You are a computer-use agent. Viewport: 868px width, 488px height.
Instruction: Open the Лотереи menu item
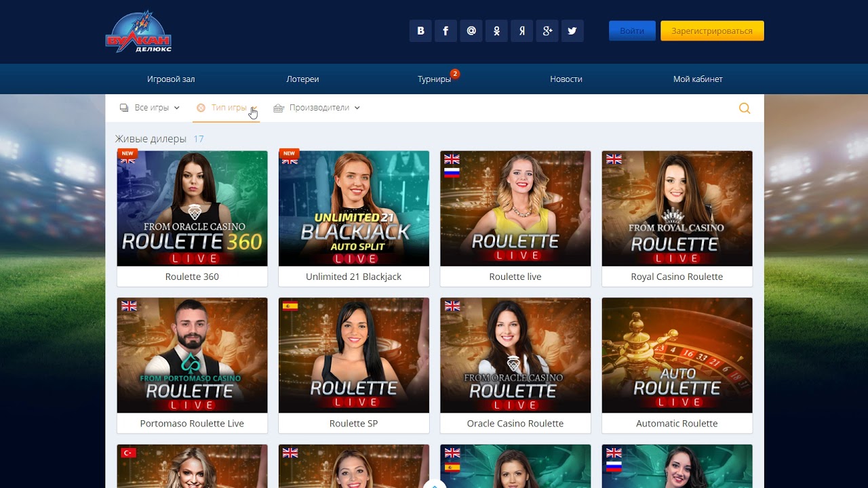302,79
